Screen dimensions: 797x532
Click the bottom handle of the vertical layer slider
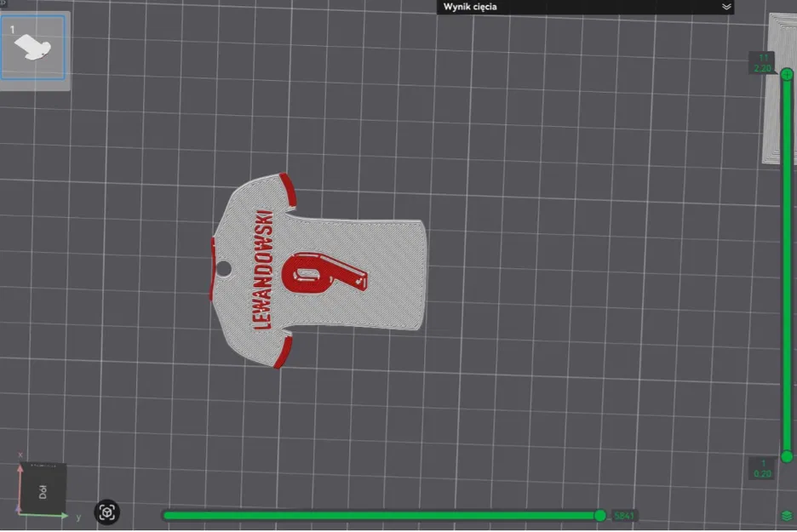[787, 456]
